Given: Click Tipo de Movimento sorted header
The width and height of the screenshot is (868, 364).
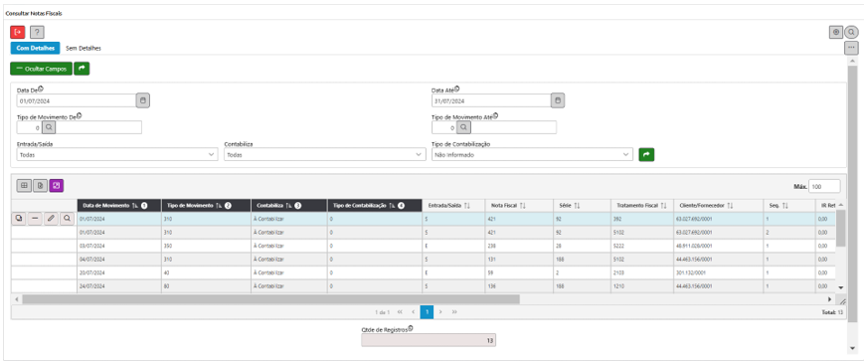Looking at the screenshot, I should click(206, 206).
